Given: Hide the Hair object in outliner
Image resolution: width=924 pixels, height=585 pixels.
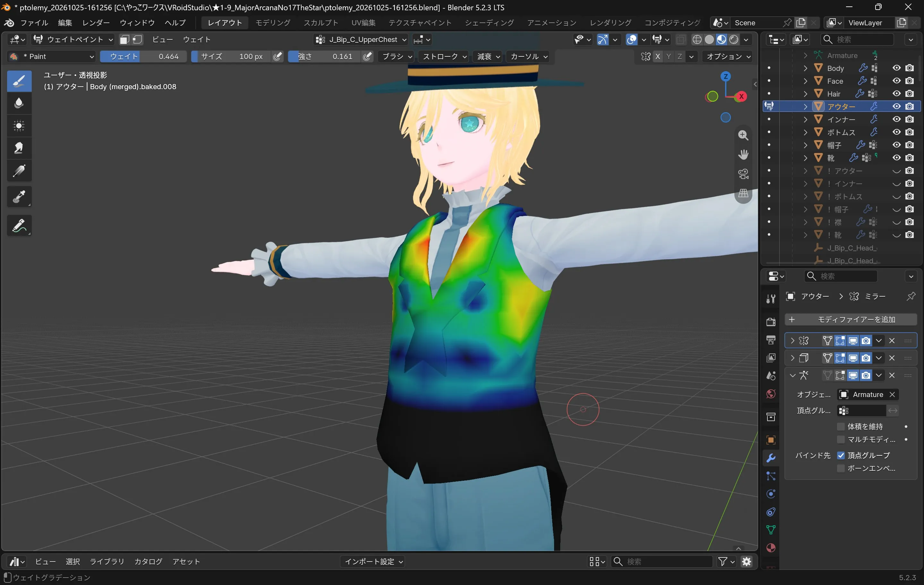Looking at the screenshot, I should point(896,94).
